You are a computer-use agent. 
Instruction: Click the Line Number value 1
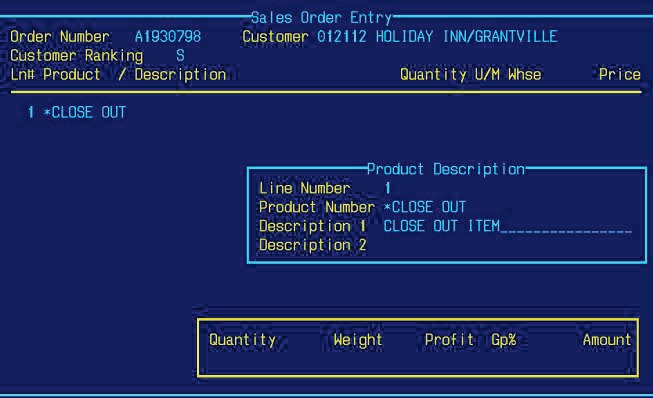[x=388, y=188]
